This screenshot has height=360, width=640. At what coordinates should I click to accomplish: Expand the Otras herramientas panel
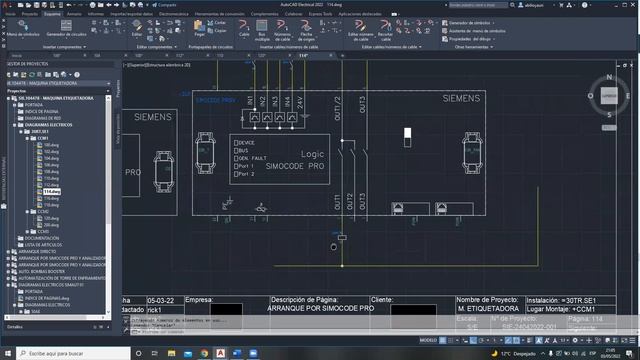[473, 47]
